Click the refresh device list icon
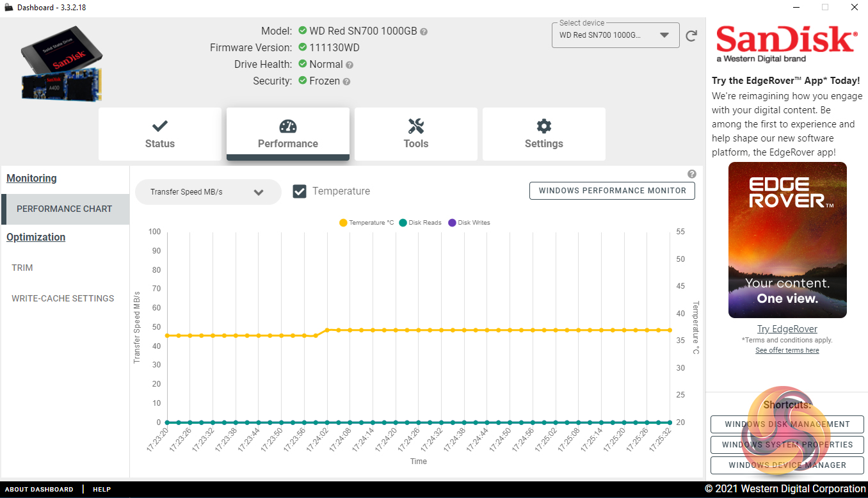The image size is (868, 498). (x=691, y=36)
